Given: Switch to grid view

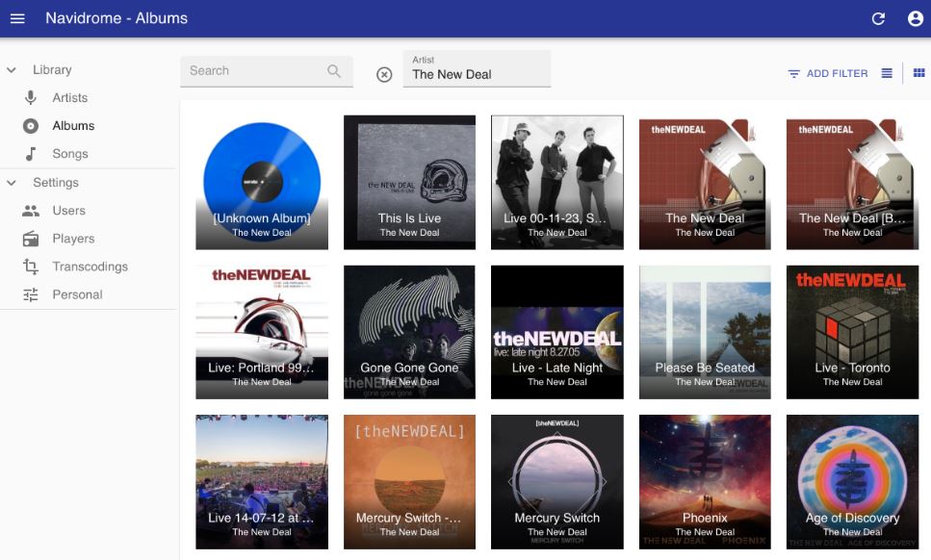Looking at the screenshot, I should click(918, 73).
